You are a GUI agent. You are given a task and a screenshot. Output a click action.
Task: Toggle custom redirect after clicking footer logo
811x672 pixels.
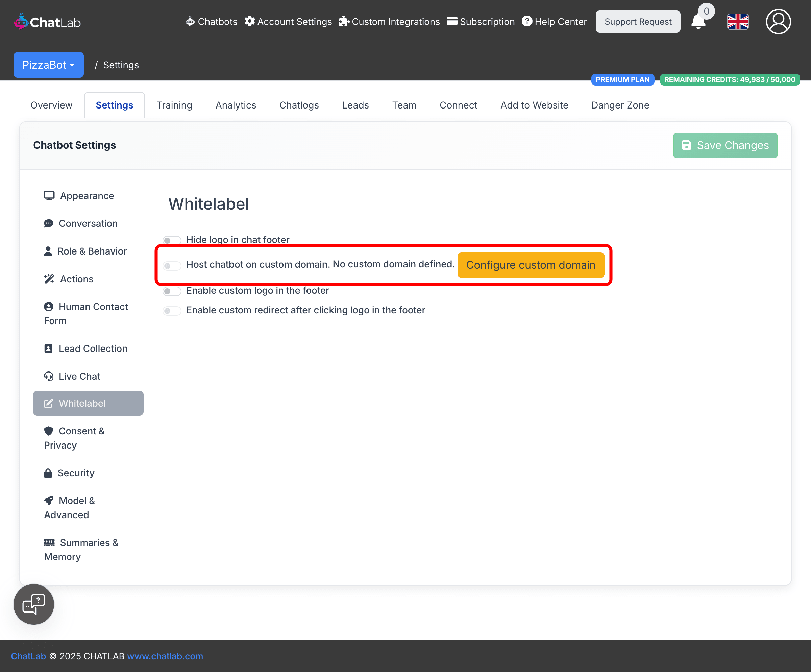click(171, 311)
